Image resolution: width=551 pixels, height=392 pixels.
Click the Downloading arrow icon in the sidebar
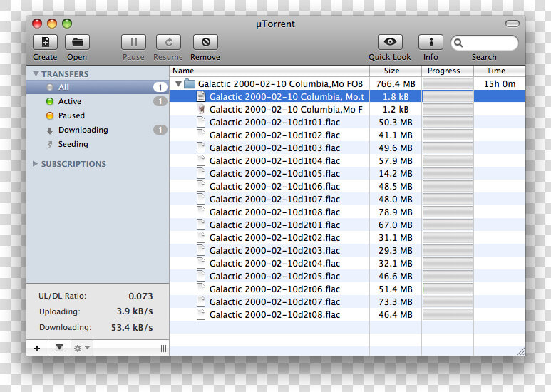(x=50, y=130)
